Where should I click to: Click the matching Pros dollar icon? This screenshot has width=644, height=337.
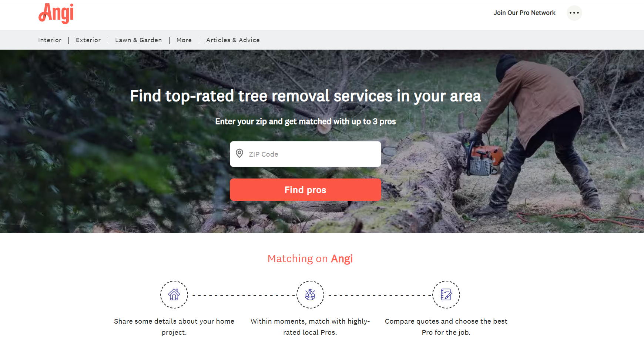click(310, 294)
